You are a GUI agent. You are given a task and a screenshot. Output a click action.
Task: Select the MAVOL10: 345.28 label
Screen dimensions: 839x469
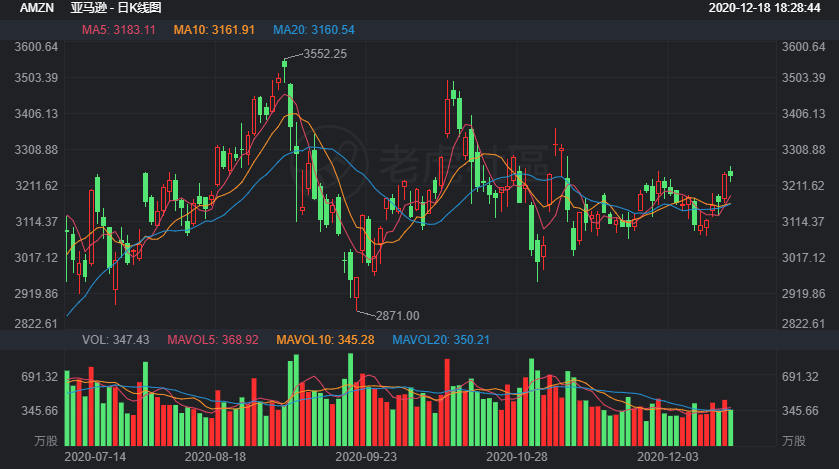(x=325, y=340)
